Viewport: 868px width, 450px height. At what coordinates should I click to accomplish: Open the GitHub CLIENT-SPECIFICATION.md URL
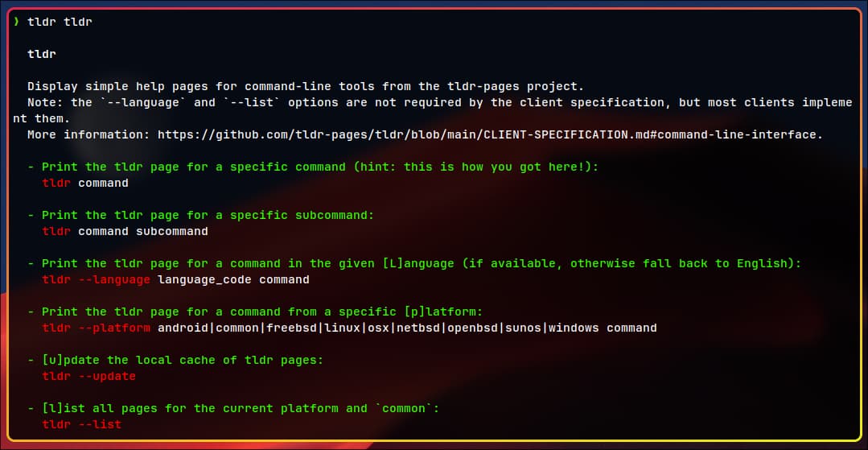(x=490, y=134)
